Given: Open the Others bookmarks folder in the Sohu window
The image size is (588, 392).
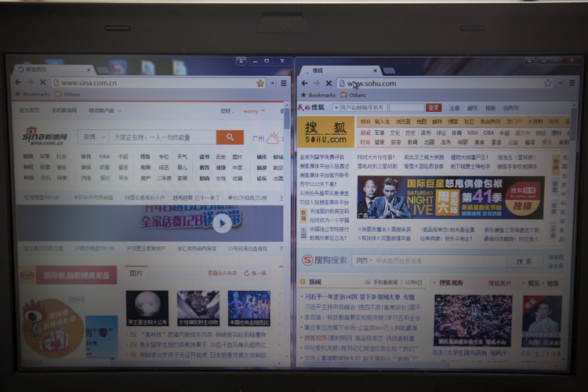Looking at the screenshot, I should [x=353, y=95].
